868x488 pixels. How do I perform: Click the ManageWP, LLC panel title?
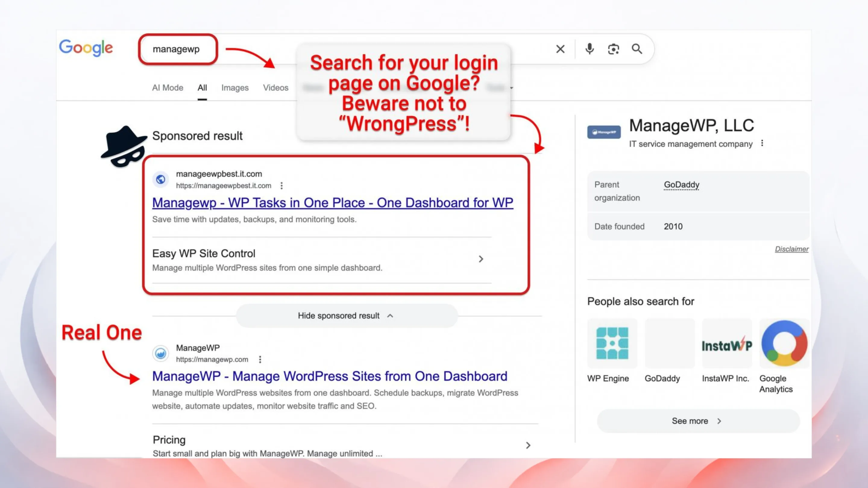(691, 125)
